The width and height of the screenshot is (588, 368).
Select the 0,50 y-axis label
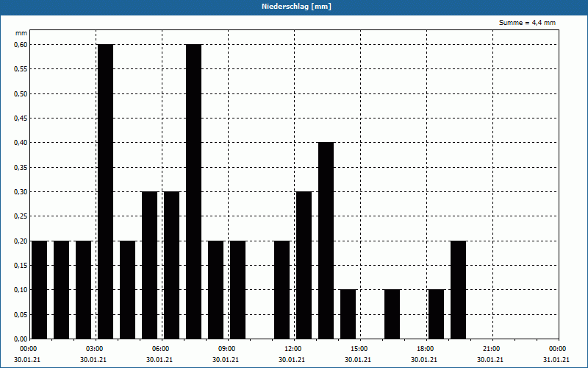point(21,94)
